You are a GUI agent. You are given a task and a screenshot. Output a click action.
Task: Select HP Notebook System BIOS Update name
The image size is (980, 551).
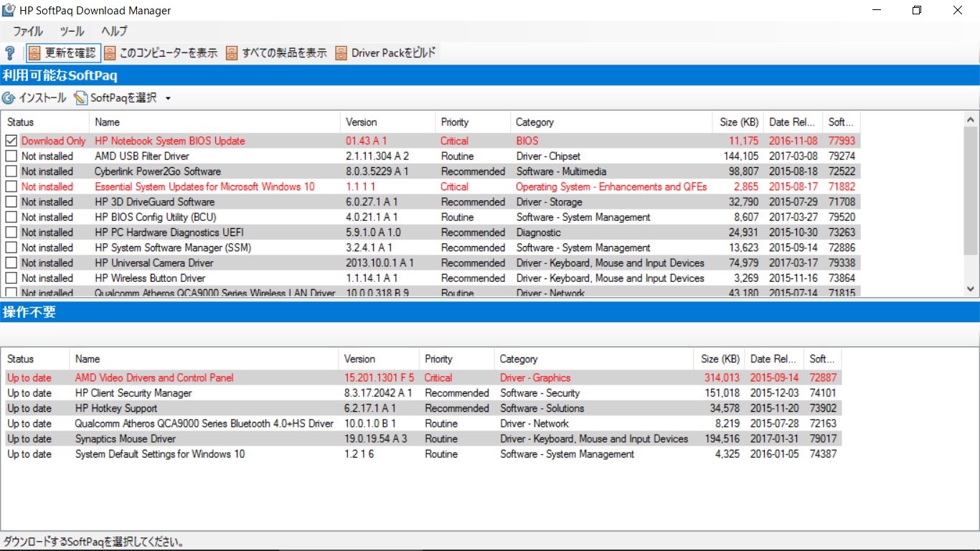coord(170,141)
